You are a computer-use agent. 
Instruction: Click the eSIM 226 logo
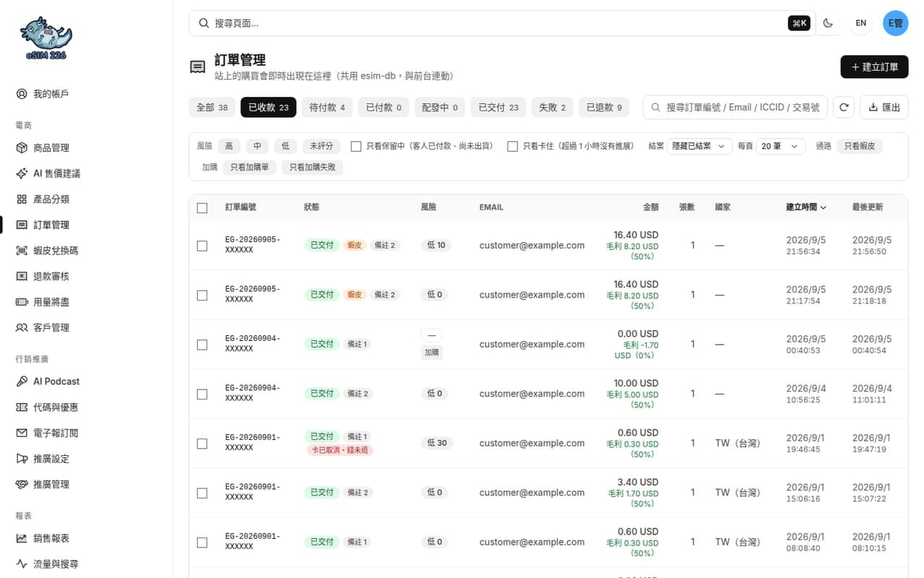point(45,38)
